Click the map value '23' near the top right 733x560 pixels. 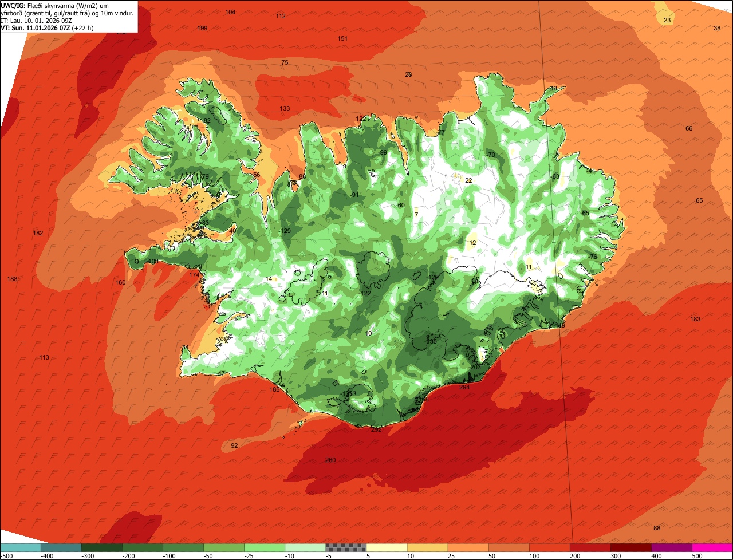667,20
